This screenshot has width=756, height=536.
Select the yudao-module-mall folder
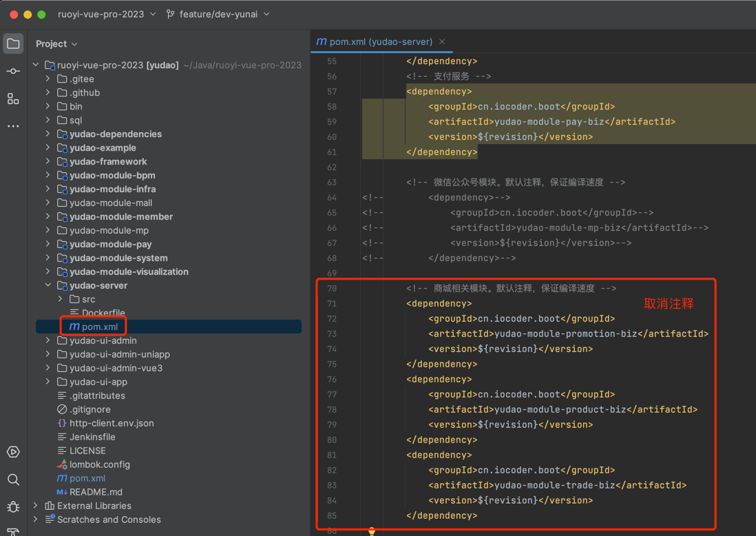tap(110, 203)
